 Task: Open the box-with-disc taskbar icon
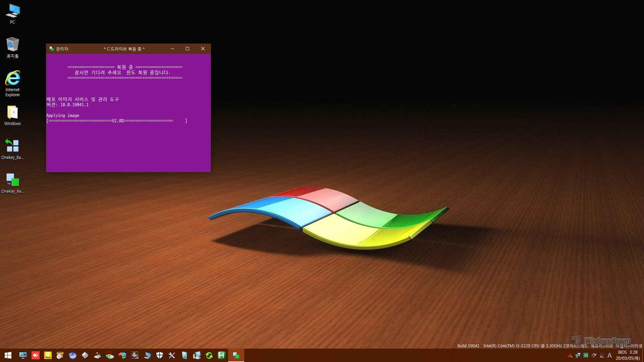[x=60, y=355]
